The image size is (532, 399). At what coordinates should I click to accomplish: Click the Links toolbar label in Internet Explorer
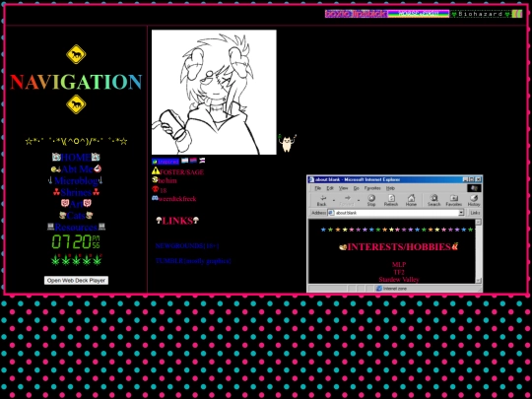[x=475, y=213]
